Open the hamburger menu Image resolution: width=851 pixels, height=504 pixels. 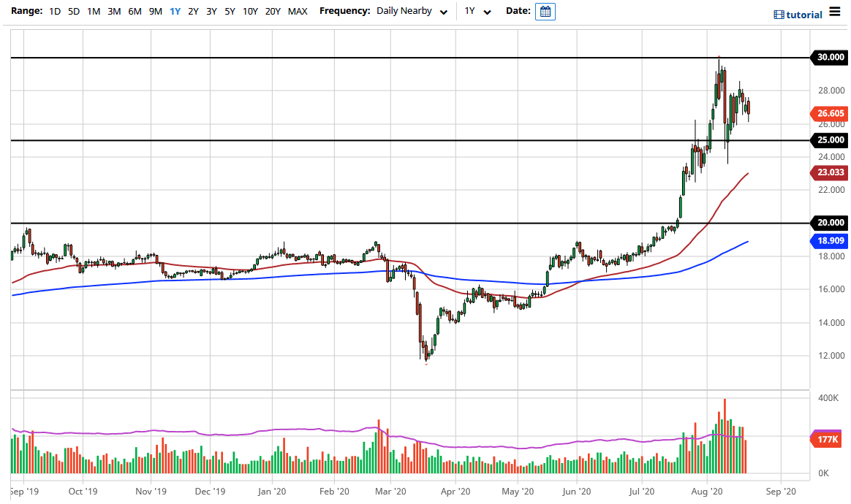tap(835, 13)
